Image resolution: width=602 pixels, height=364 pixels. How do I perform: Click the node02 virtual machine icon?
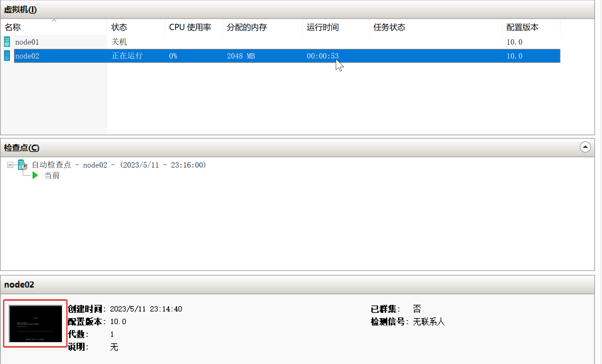7,56
